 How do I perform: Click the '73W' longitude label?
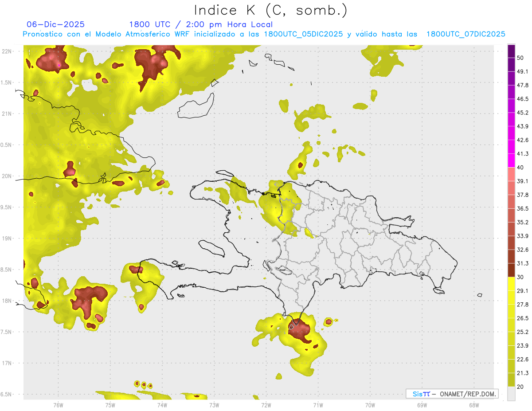pyautogui.click(x=214, y=405)
